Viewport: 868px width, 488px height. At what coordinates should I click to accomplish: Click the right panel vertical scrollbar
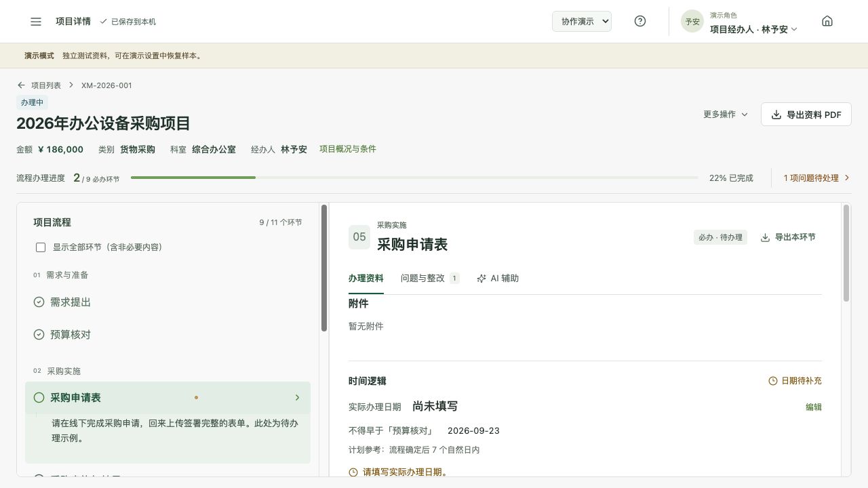[x=846, y=253]
